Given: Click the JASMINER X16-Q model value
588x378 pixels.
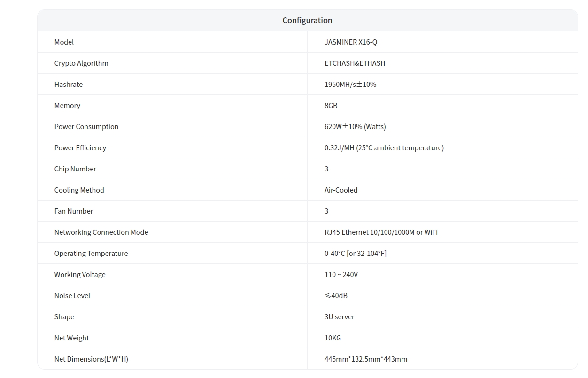Looking at the screenshot, I should click(x=351, y=42).
